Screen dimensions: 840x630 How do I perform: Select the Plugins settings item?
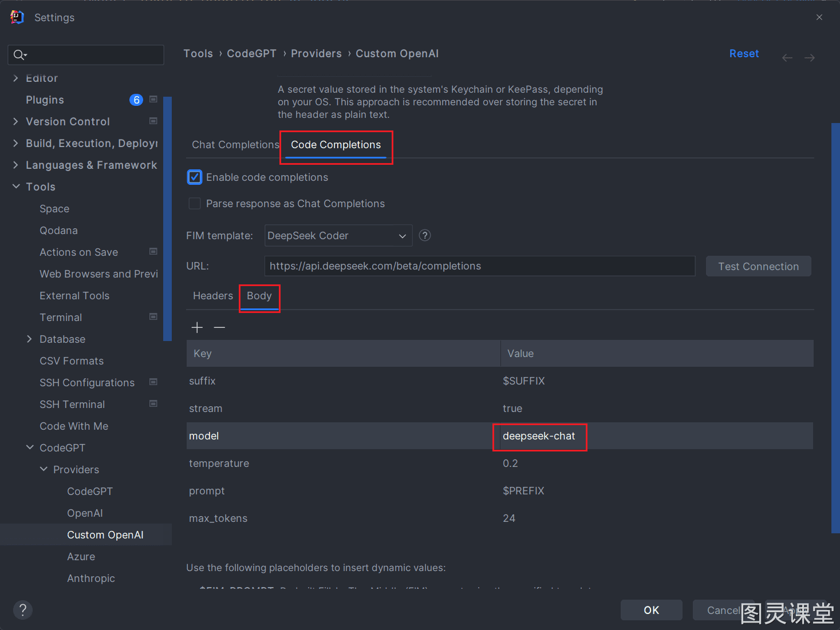(x=45, y=100)
